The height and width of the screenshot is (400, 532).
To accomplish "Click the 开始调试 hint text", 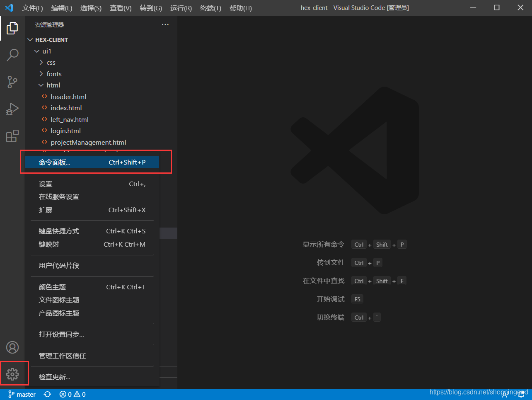I will point(331,299).
